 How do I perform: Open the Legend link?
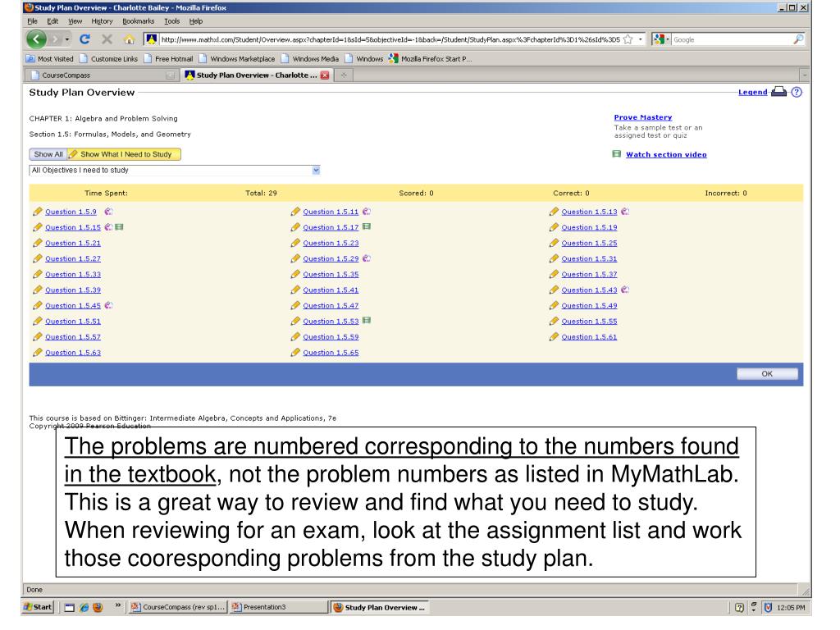(x=753, y=92)
